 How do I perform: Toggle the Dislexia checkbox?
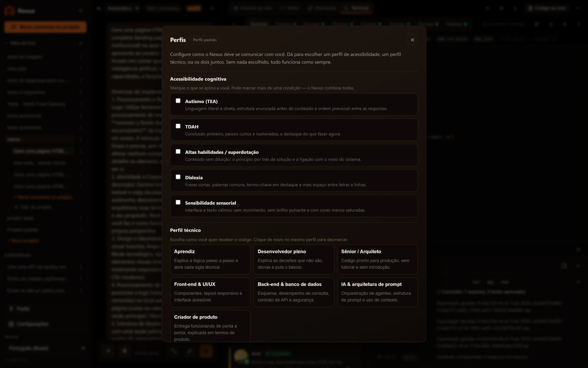coord(178,177)
